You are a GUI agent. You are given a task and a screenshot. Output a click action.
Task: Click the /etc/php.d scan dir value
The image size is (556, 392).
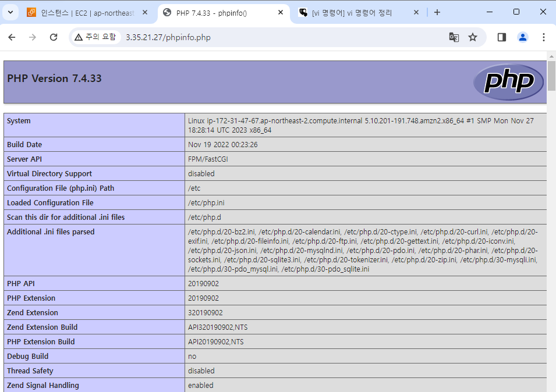204,217
